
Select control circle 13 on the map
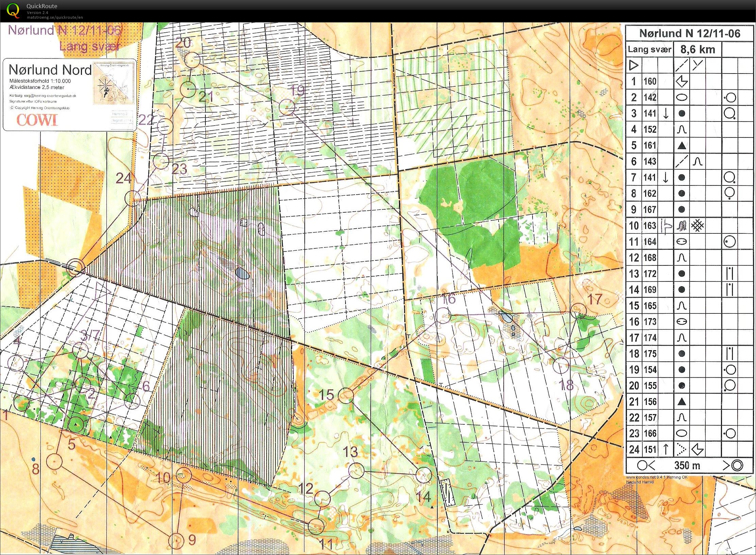click(356, 471)
